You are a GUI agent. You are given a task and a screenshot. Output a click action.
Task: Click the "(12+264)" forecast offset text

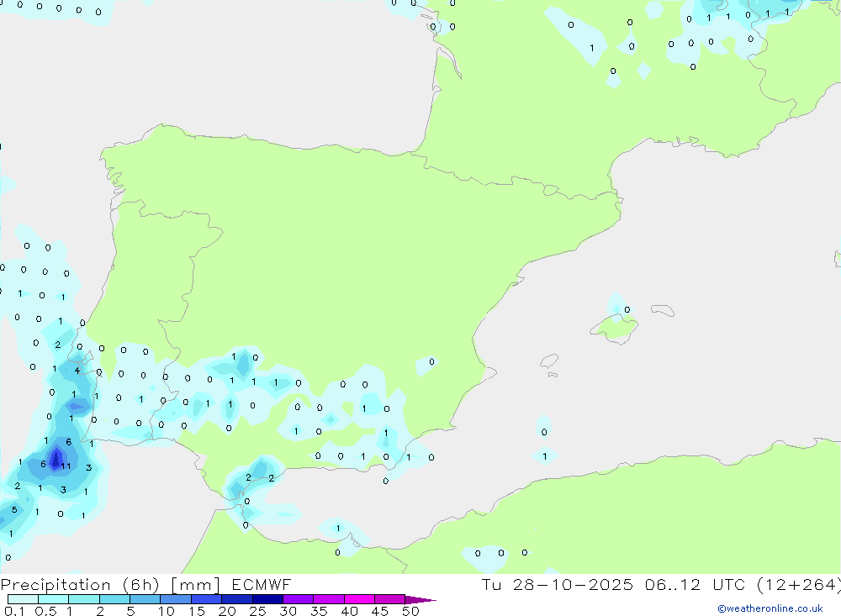(x=798, y=585)
